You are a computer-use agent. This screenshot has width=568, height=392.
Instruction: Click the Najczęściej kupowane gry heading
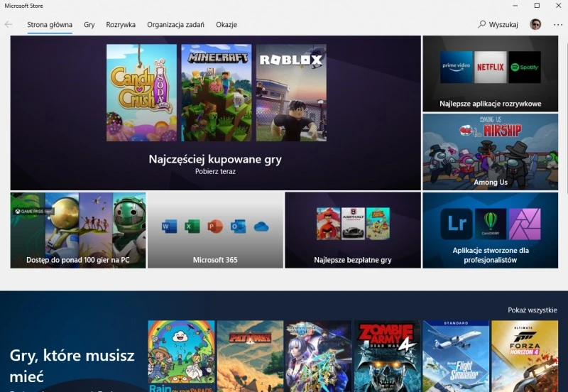(x=215, y=159)
